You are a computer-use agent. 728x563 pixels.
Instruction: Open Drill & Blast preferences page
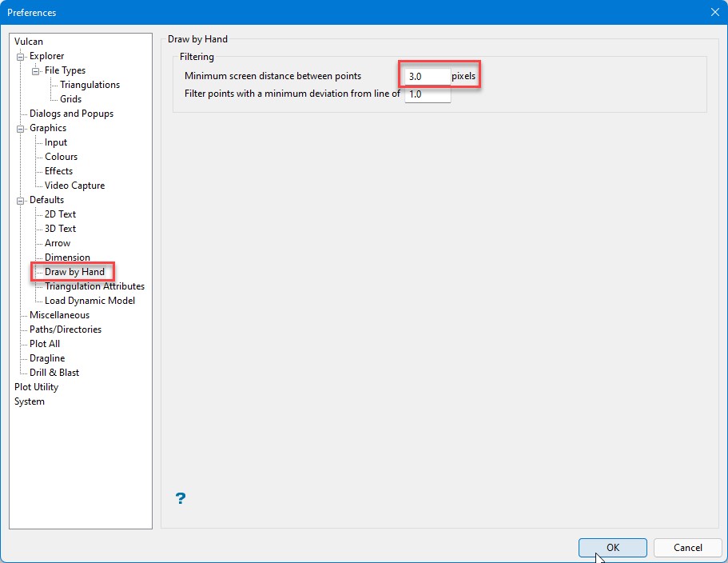(54, 373)
